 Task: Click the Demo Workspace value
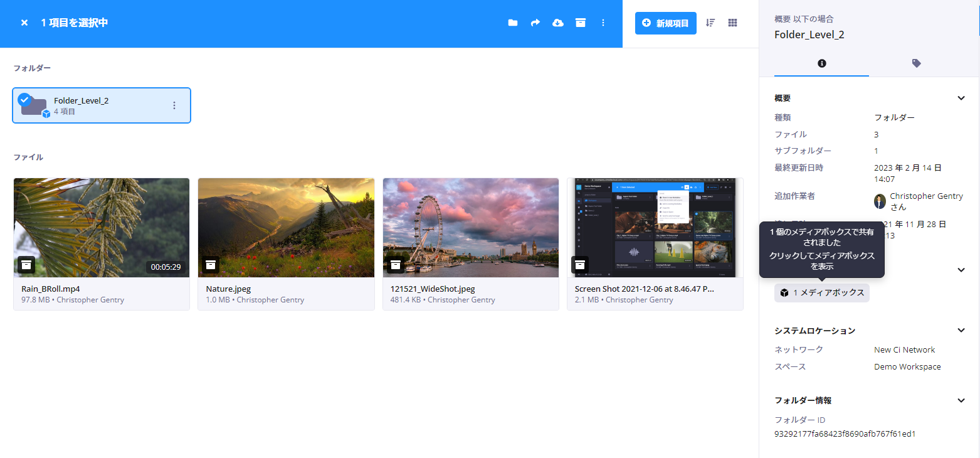(907, 367)
